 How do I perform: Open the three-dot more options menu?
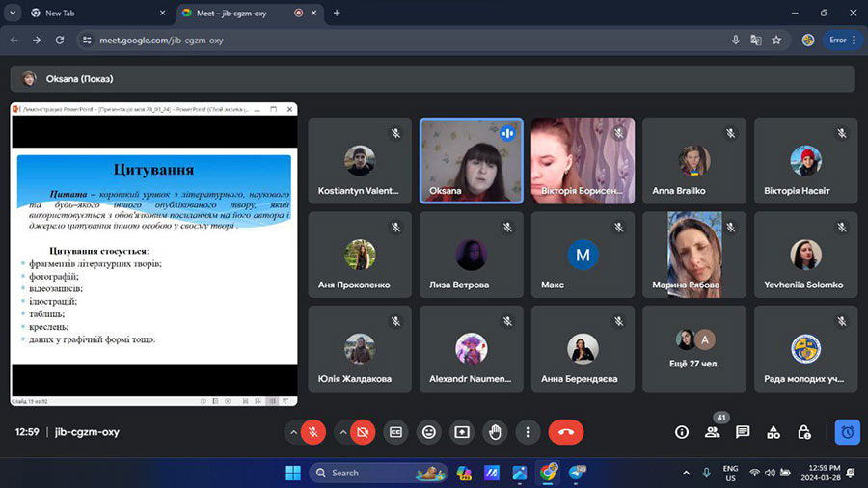point(529,432)
